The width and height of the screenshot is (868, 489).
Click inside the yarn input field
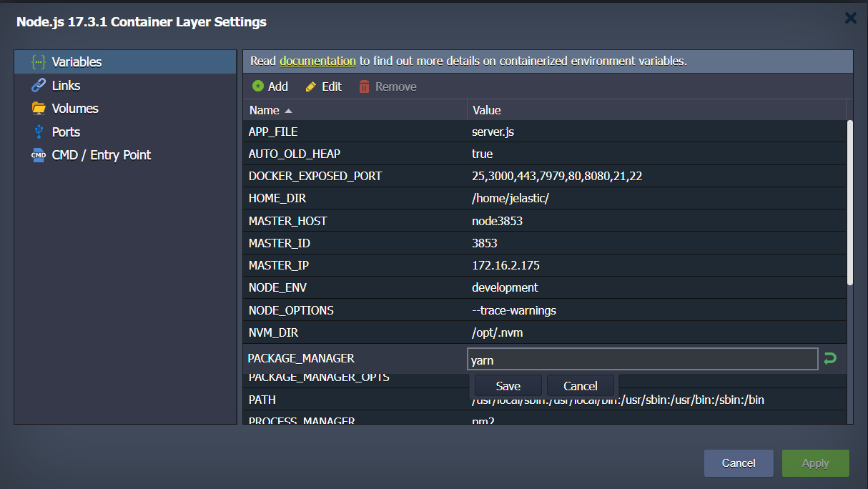pyautogui.click(x=641, y=359)
